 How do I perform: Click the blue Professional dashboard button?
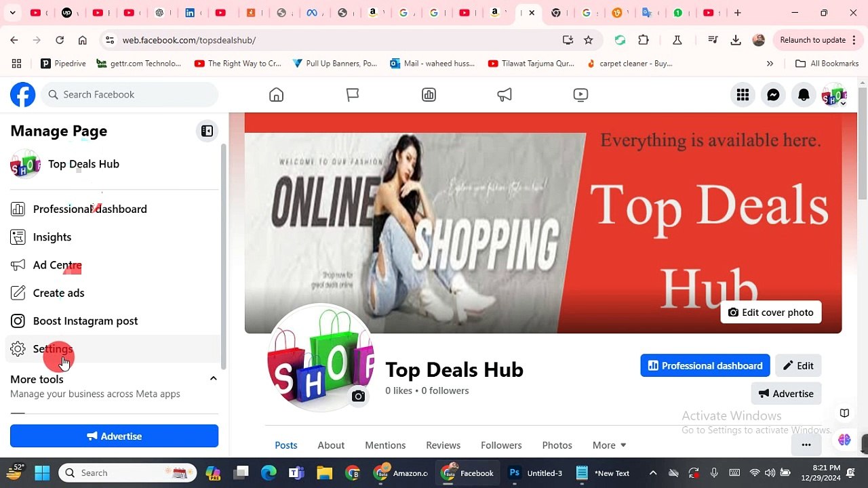pos(705,366)
